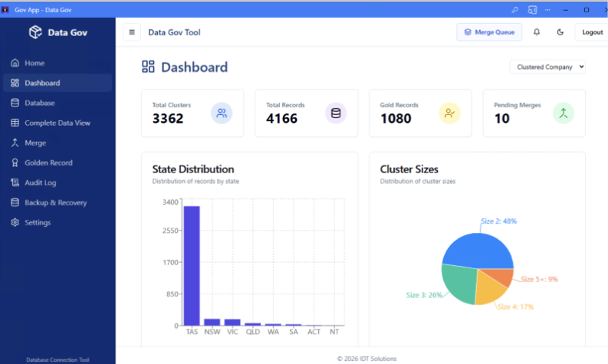
Task: Click the Total Records value 4166
Action: pos(281,118)
